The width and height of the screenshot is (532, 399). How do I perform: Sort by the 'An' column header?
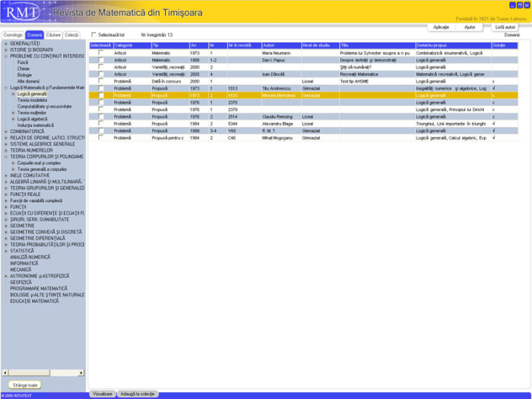[x=199, y=46]
